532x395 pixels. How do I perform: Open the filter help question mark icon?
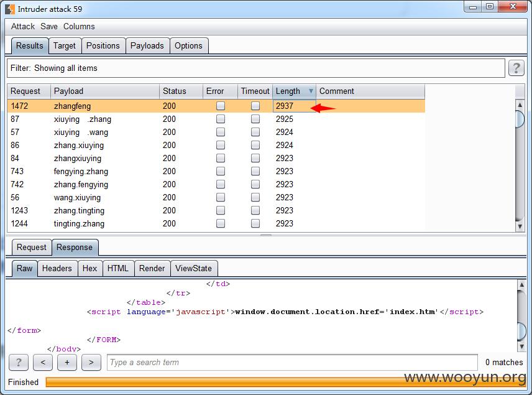click(516, 68)
